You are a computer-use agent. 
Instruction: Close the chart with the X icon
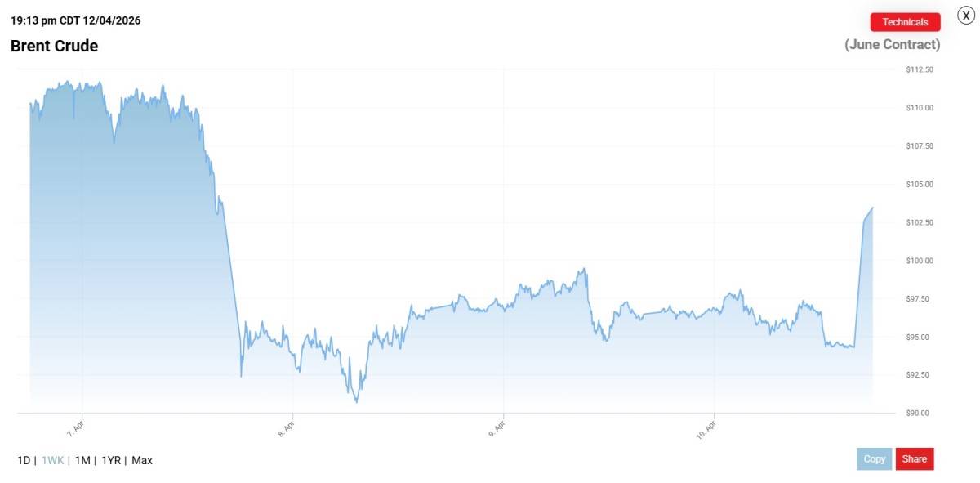(x=965, y=15)
